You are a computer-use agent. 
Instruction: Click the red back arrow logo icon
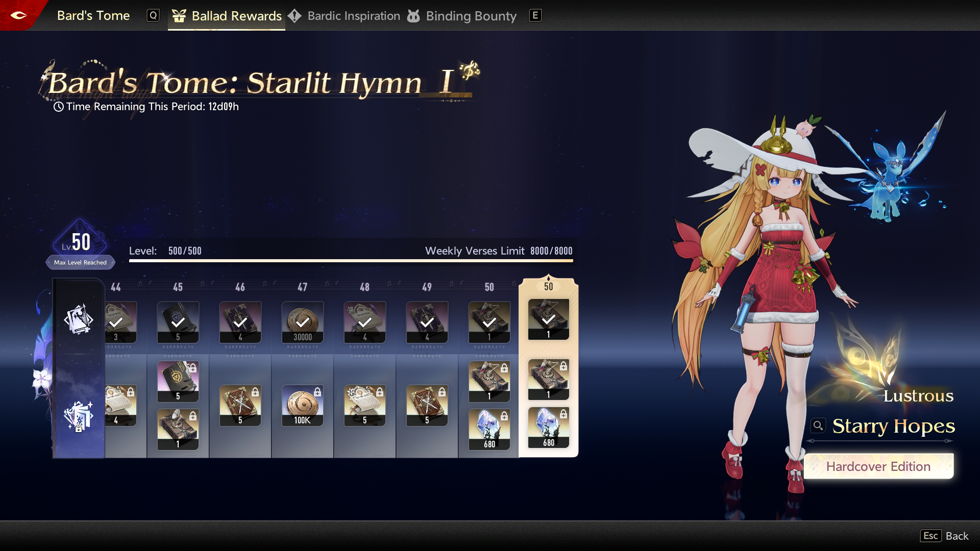18,15
